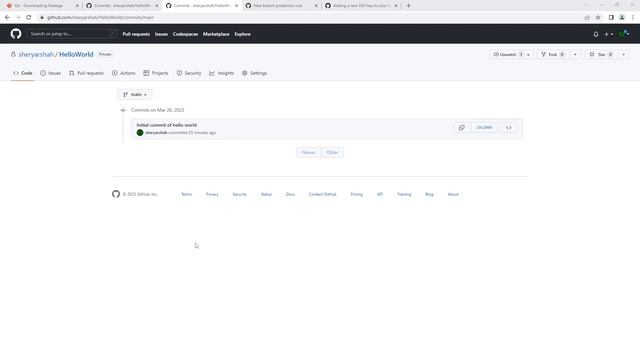Open a new browser tab

409,6
